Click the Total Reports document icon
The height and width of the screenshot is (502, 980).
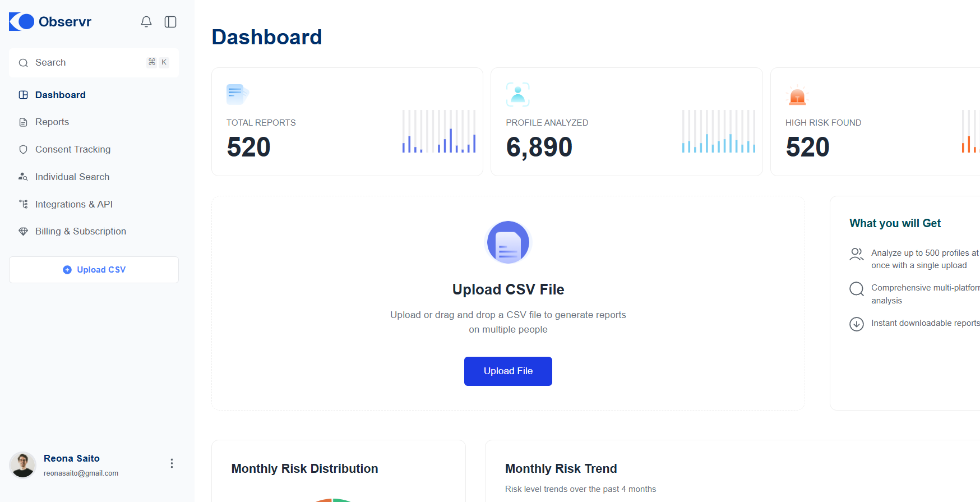pos(237,94)
